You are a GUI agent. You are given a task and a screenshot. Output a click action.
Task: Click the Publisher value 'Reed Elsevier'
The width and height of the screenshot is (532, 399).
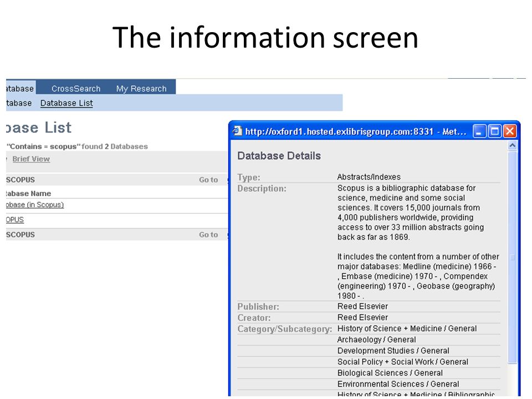[x=362, y=306]
